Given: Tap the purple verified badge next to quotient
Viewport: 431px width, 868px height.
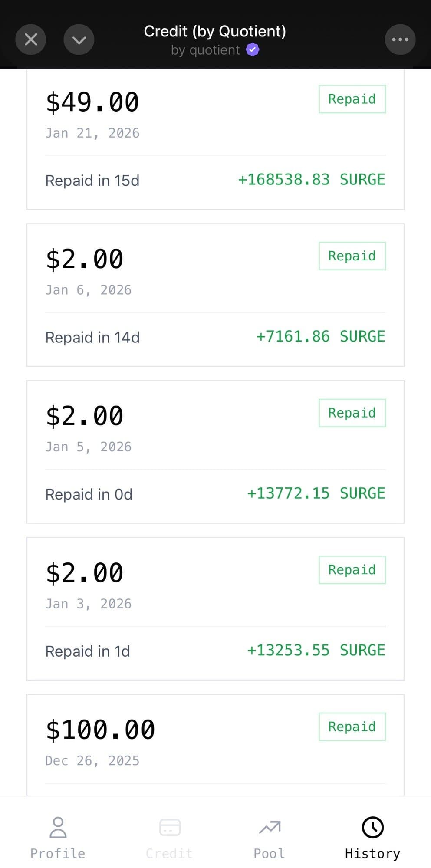Looking at the screenshot, I should 253,50.
